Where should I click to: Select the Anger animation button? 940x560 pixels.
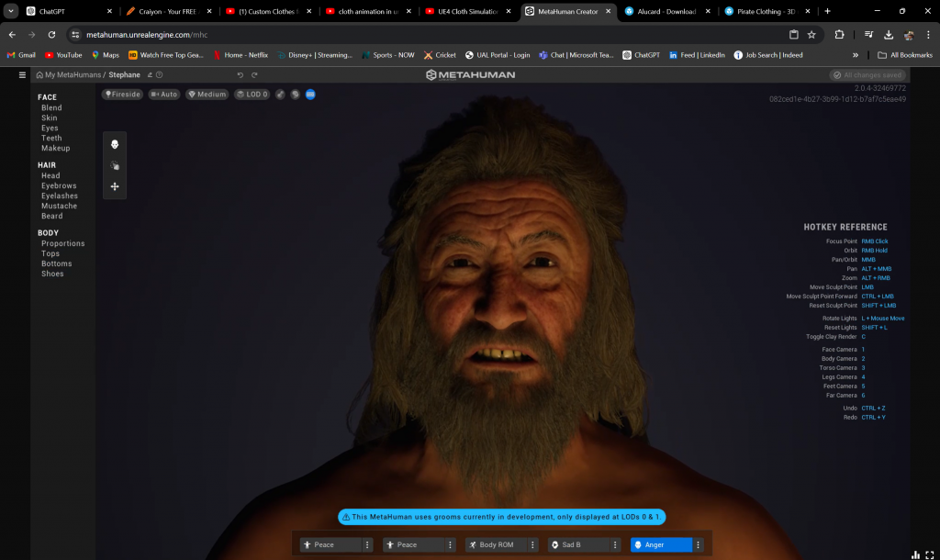coord(661,545)
